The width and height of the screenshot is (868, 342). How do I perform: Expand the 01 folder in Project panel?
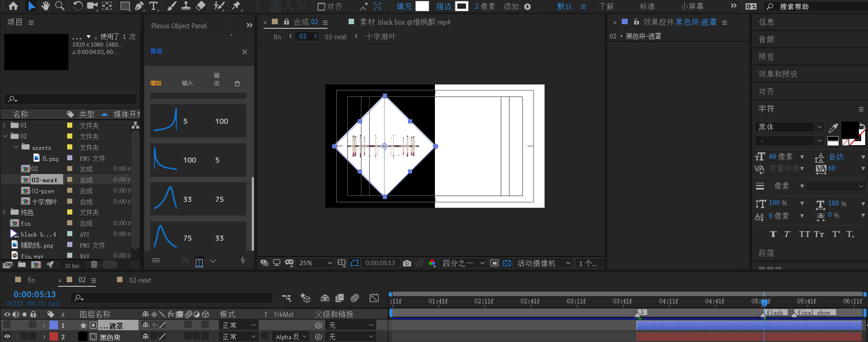(x=5, y=125)
